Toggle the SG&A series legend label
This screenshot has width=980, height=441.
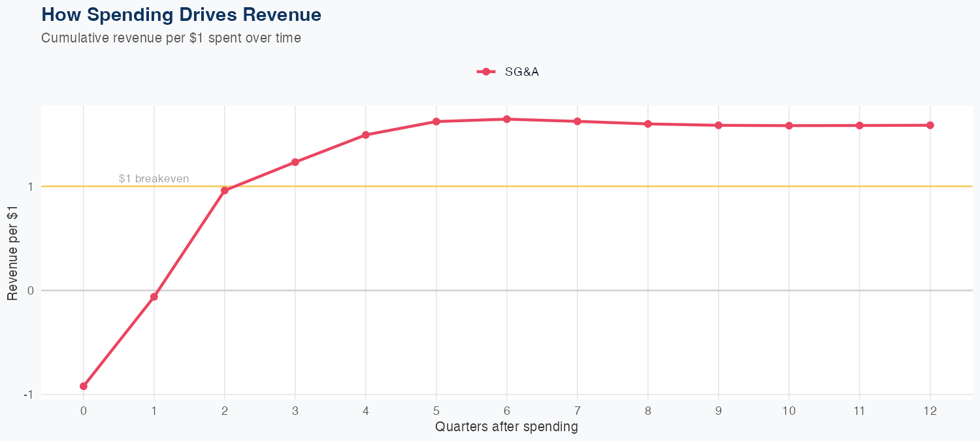[x=521, y=72]
